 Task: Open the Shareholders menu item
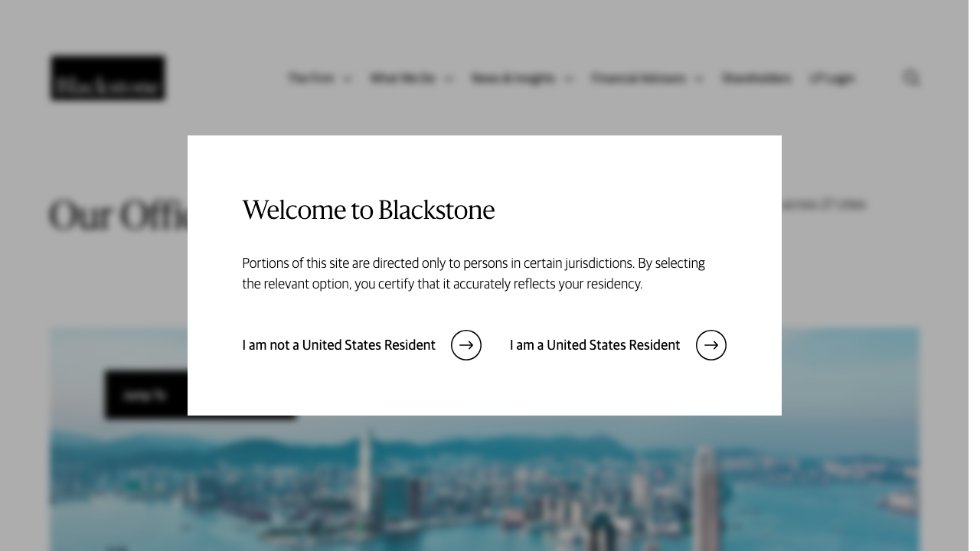(756, 78)
